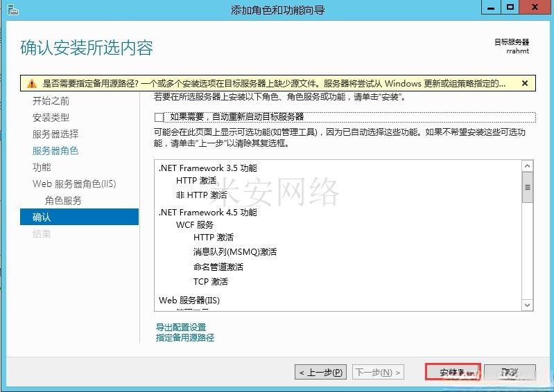This screenshot has height=392, width=554.
Task: Click scroll down arrow of feature list
Action: click(x=528, y=305)
